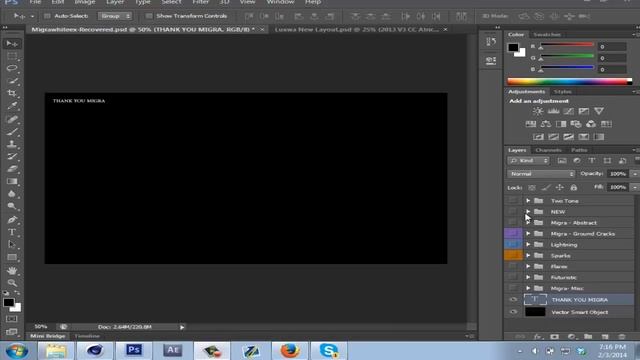Toggle visibility of Migra - Ground Cracks group
Screen dimensions: 640x360
513,233
